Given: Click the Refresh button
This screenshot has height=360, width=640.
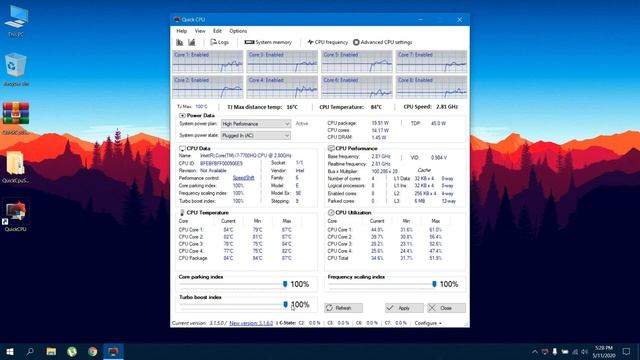Looking at the screenshot, I should (x=343, y=308).
